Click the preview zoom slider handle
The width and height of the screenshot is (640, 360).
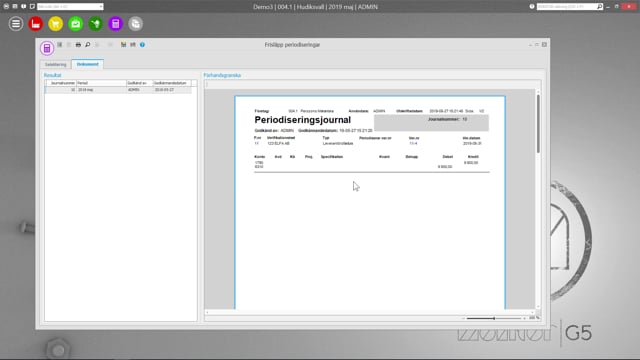(x=494, y=318)
